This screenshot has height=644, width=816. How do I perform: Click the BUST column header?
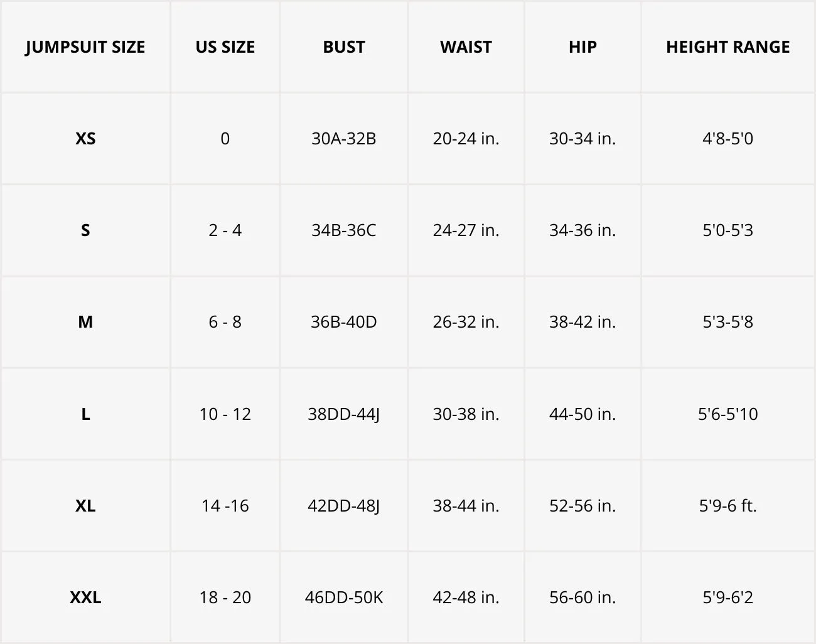(x=344, y=47)
